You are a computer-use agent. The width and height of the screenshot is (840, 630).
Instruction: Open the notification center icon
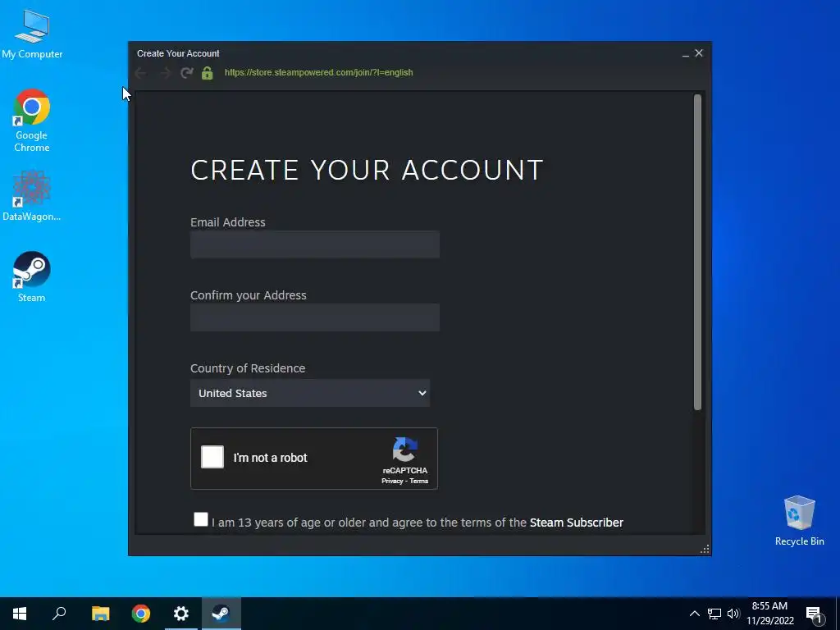tap(814, 615)
